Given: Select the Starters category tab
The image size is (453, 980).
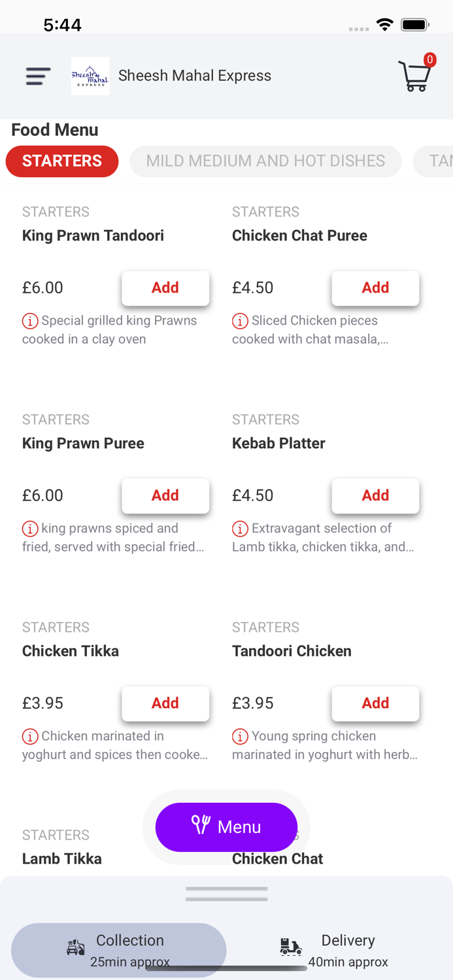Looking at the screenshot, I should pos(62,161).
